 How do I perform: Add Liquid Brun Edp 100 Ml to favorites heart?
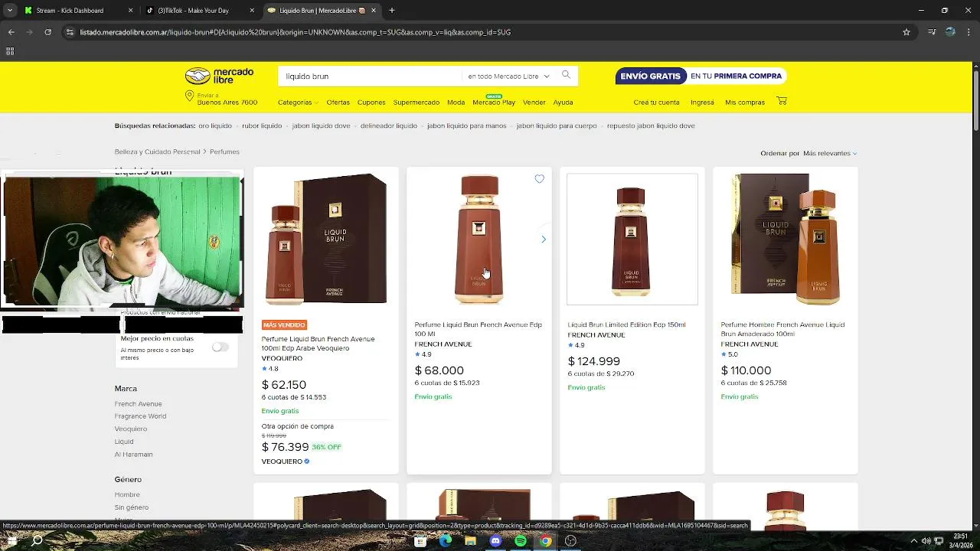540,179
